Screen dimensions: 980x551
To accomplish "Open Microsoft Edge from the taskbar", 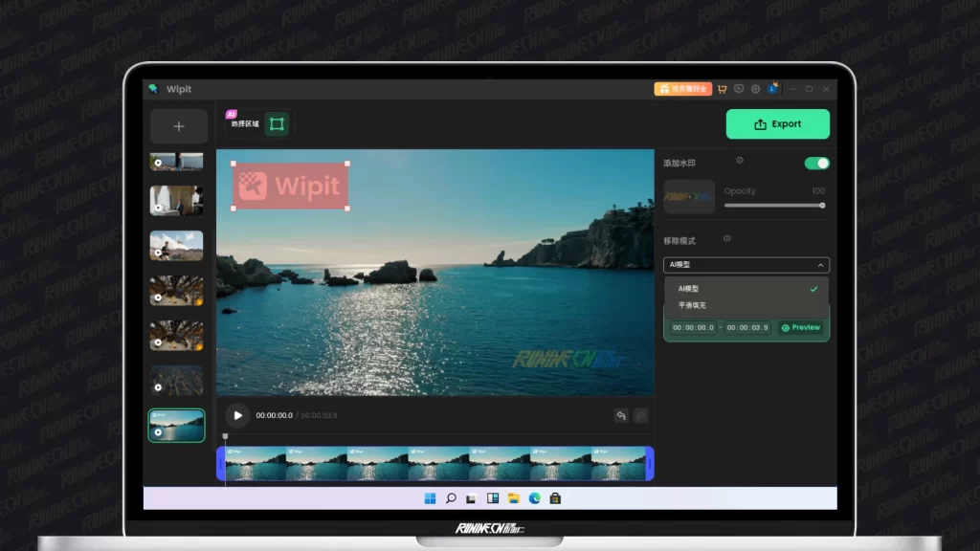I will (x=534, y=498).
